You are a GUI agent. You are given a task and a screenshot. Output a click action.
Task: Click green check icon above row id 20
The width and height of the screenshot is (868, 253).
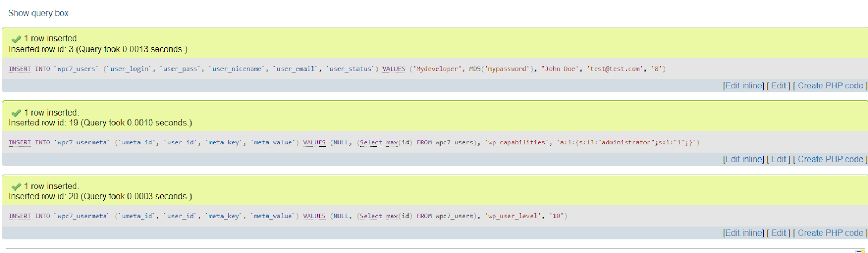pyautogui.click(x=16, y=186)
